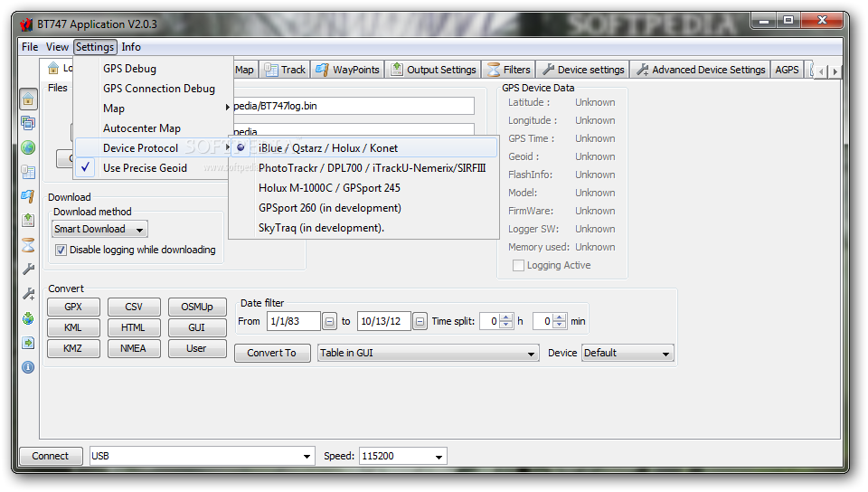Click the KML convert button
Image resolution: width=868 pixels, height=492 pixels.
[x=73, y=327]
